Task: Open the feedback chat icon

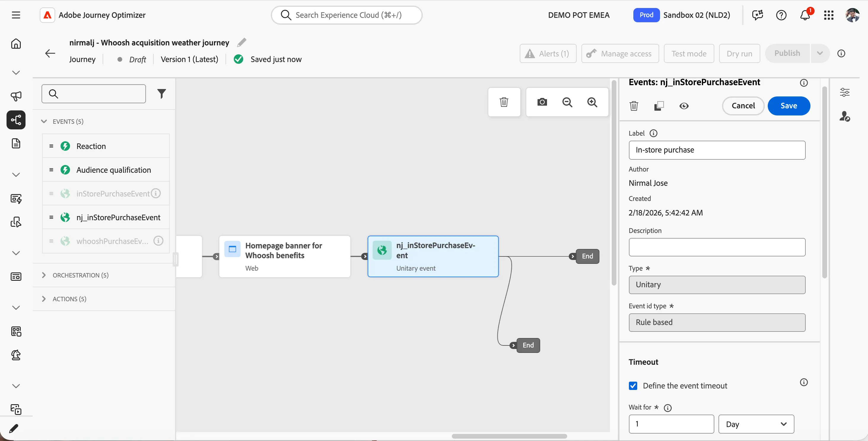Action: (x=757, y=15)
